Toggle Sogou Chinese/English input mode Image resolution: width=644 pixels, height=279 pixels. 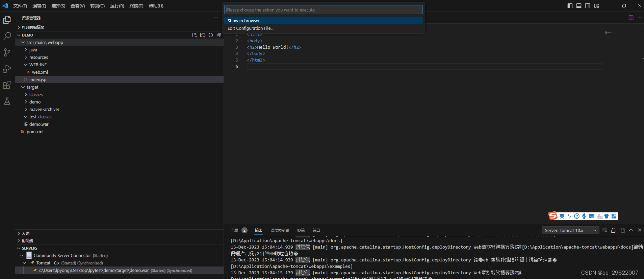coord(562,216)
